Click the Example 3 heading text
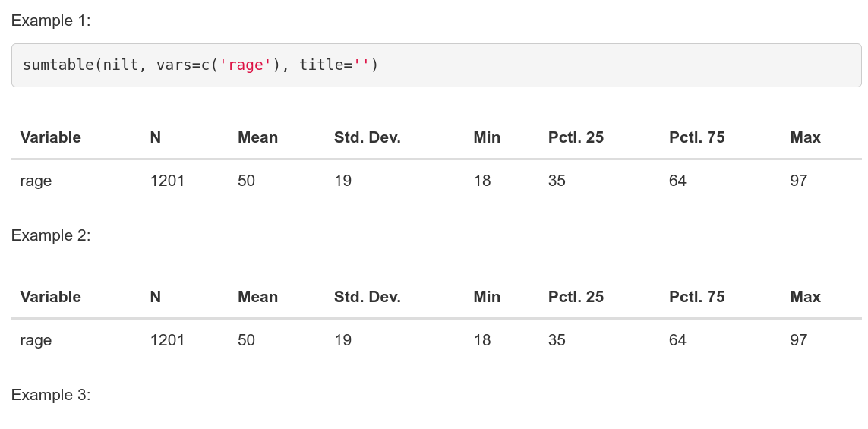 (50, 395)
